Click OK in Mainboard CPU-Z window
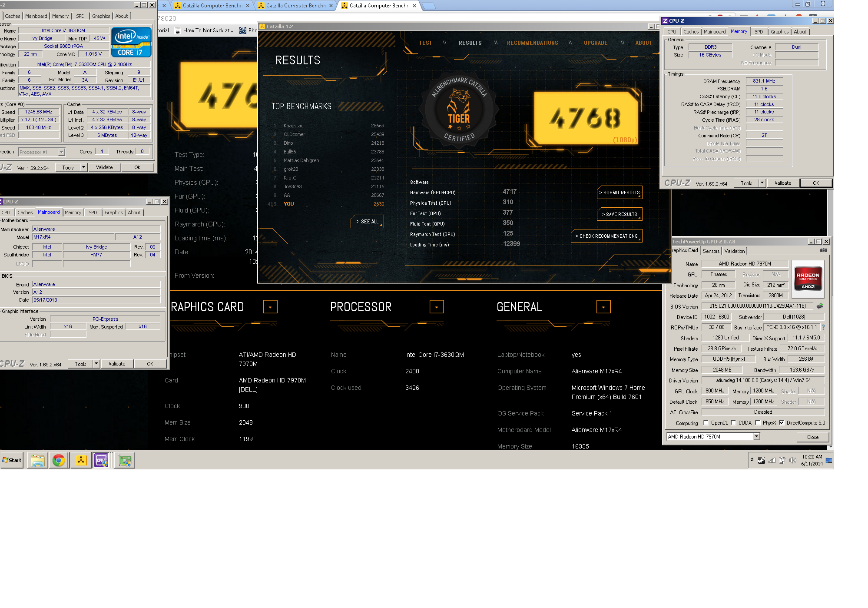The image size is (868, 608). tap(150, 364)
